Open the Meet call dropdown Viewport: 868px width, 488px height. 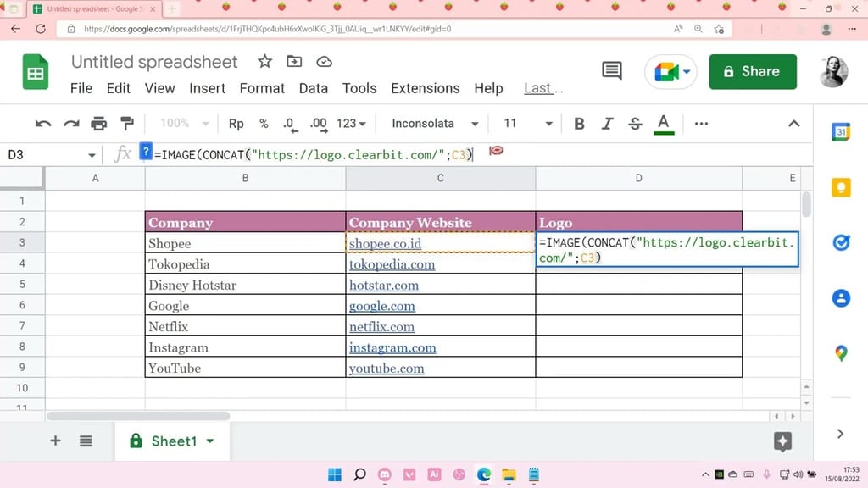pyautogui.click(x=687, y=71)
